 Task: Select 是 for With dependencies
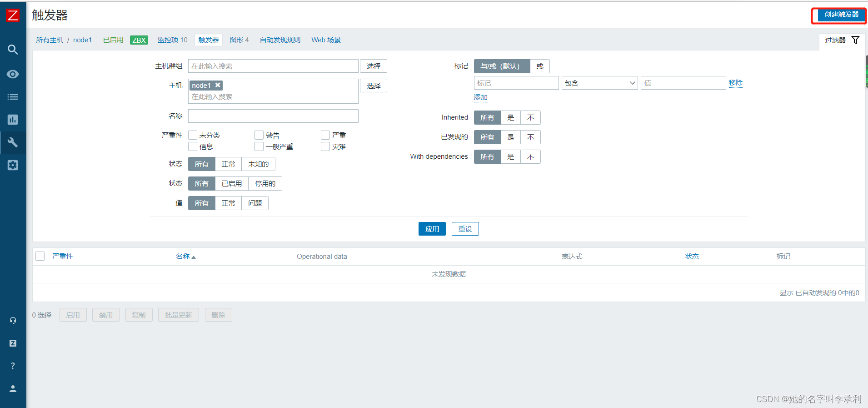(511, 157)
